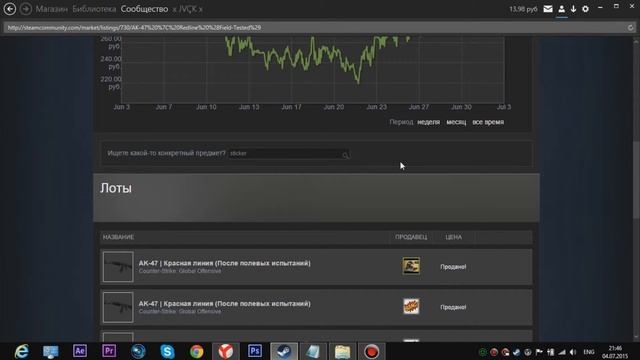The height and width of the screenshot is (360, 640).
Task: Open first AK-47 listing item image
Action: click(118, 267)
